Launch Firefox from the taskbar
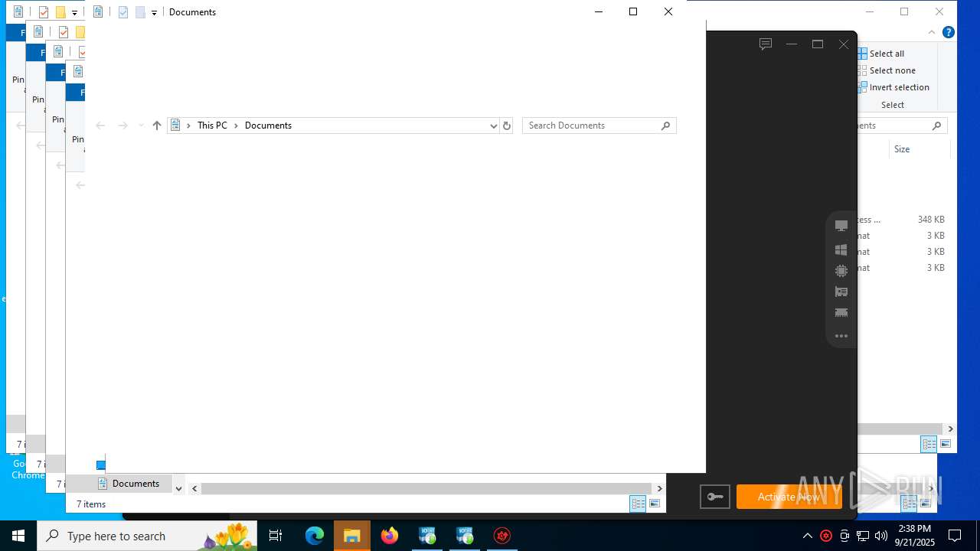The width and height of the screenshot is (980, 551). click(x=390, y=536)
